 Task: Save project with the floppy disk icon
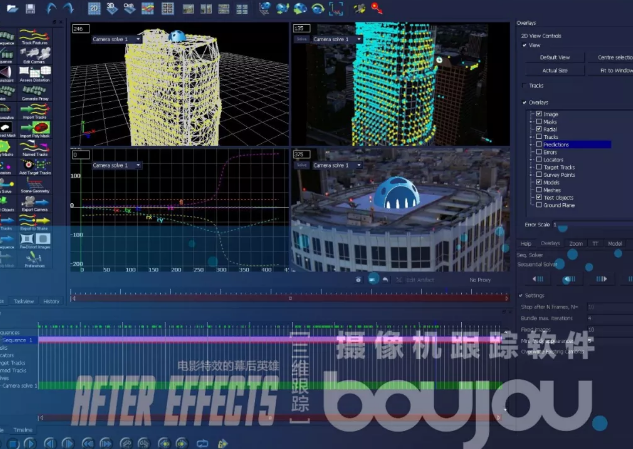tap(30, 8)
